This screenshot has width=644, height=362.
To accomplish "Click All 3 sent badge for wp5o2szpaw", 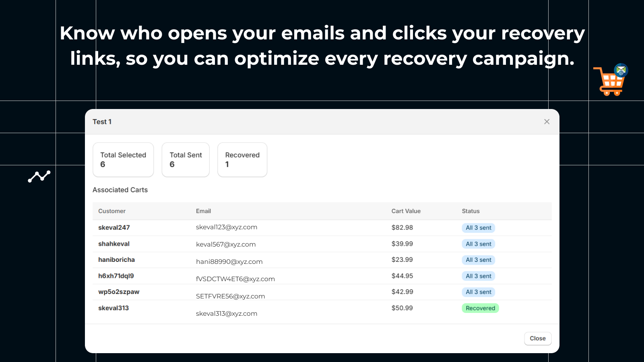I will tap(478, 292).
